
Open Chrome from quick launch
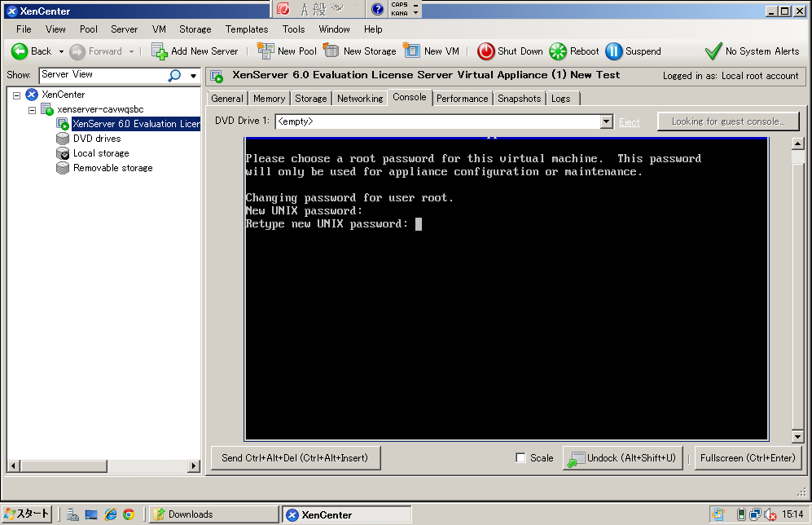(x=129, y=514)
